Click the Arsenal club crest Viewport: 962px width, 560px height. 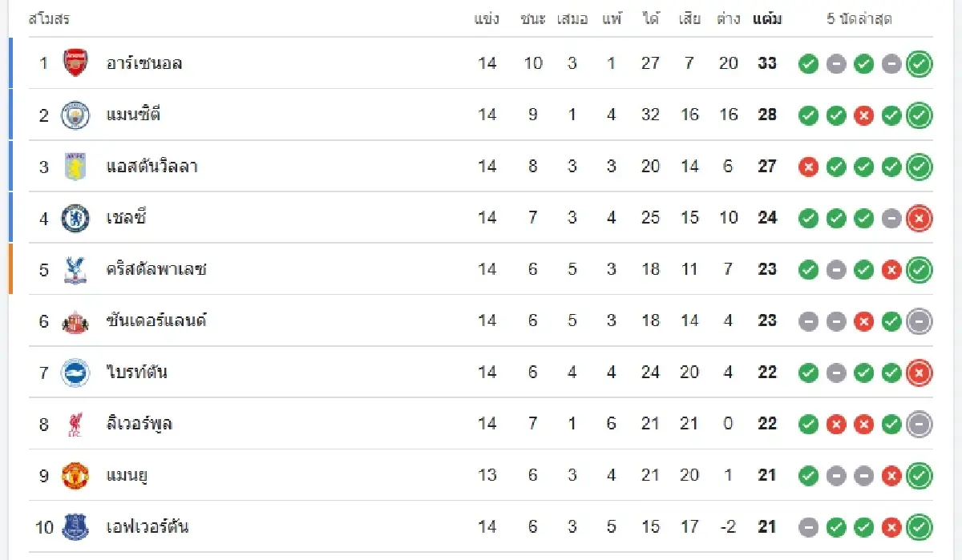pos(75,63)
